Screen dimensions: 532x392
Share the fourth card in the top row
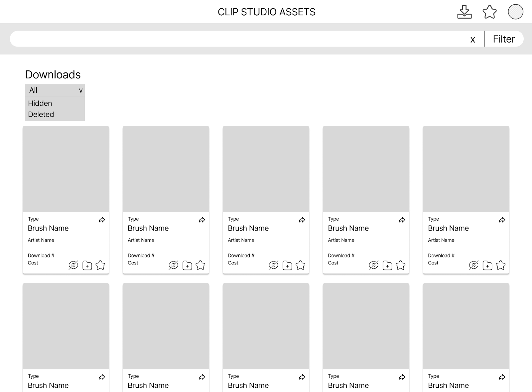click(x=402, y=220)
